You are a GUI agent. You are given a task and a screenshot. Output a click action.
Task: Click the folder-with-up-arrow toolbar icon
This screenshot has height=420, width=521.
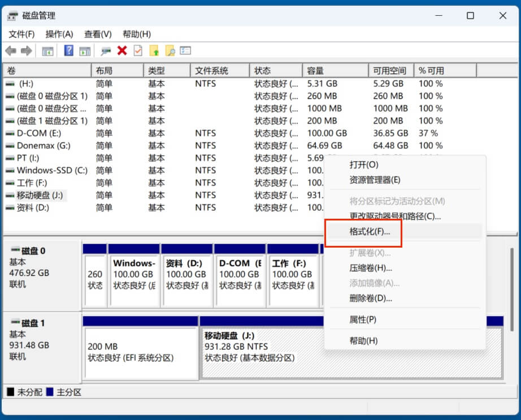coord(153,50)
